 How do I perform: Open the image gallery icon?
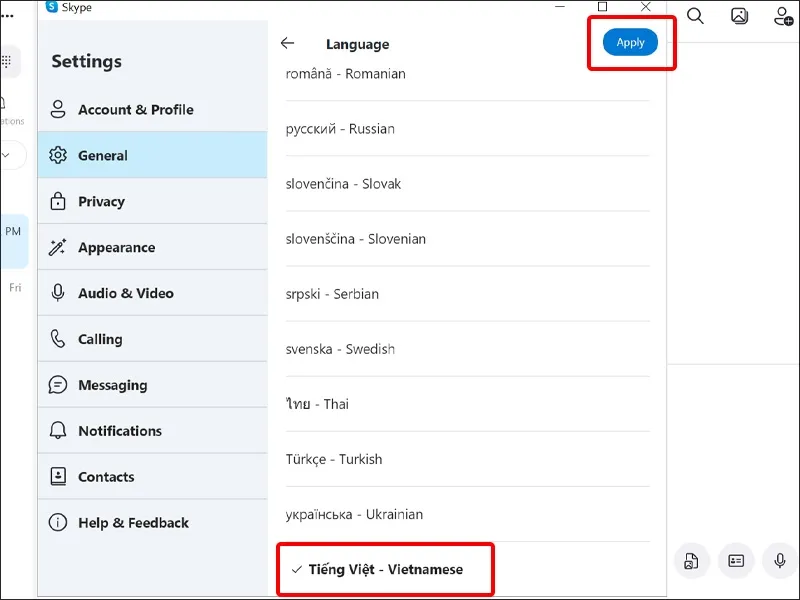click(x=738, y=17)
